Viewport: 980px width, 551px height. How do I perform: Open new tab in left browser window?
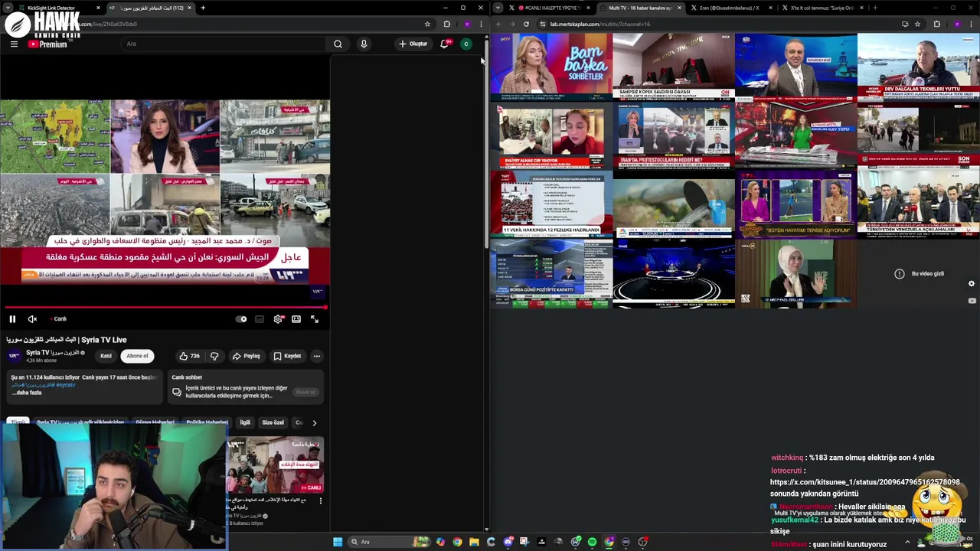(x=203, y=8)
